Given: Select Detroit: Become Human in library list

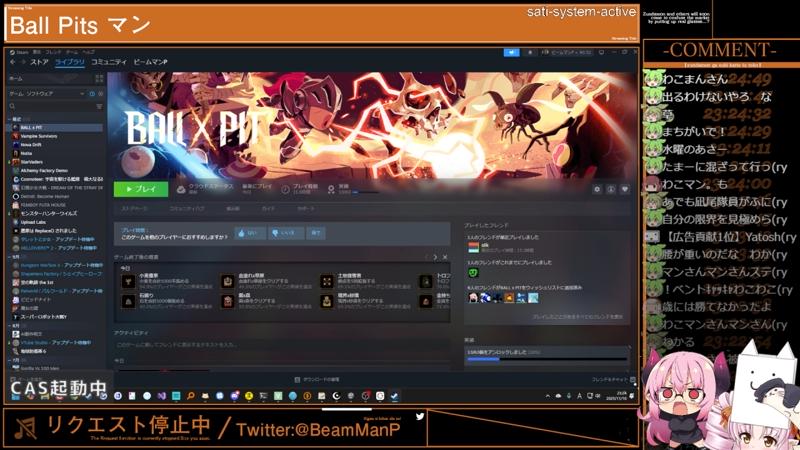Looking at the screenshot, I should 56,196.
